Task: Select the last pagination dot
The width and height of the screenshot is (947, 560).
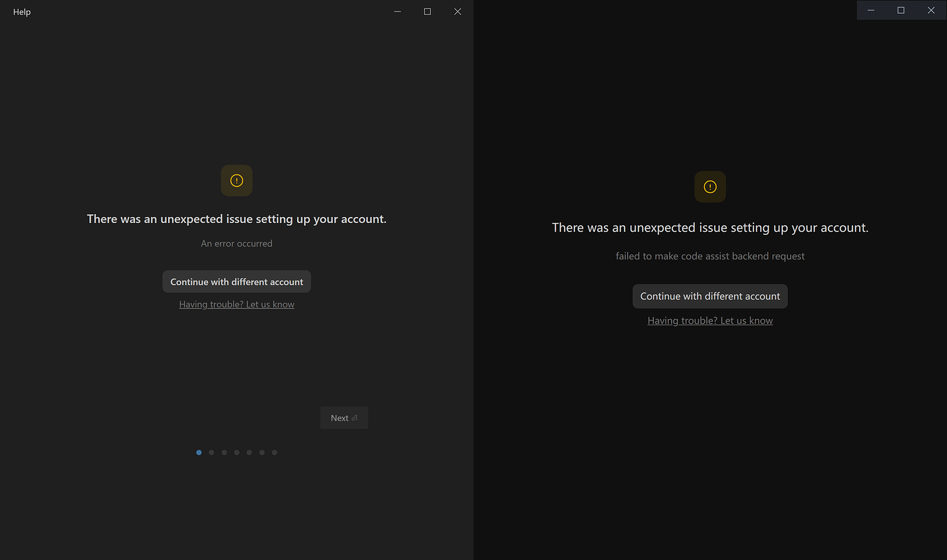Action: 274,452
